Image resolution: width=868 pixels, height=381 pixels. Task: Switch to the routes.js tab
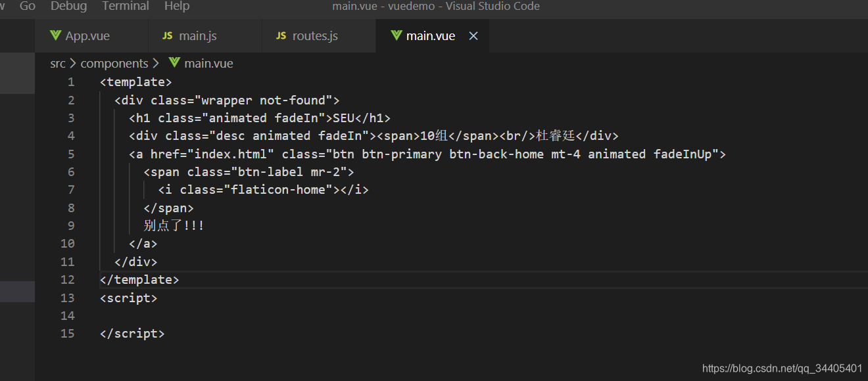pos(319,35)
